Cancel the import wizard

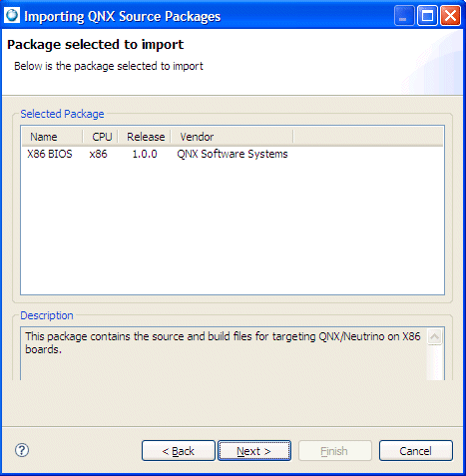click(x=416, y=451)
